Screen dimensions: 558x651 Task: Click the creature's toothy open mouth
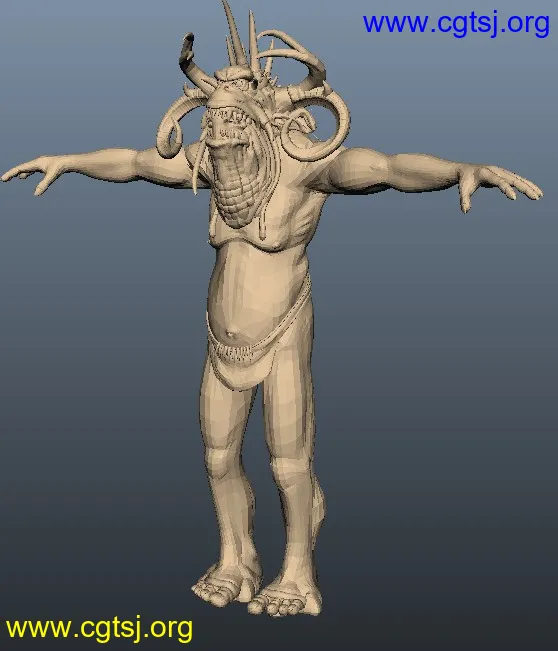pos(226,122)
